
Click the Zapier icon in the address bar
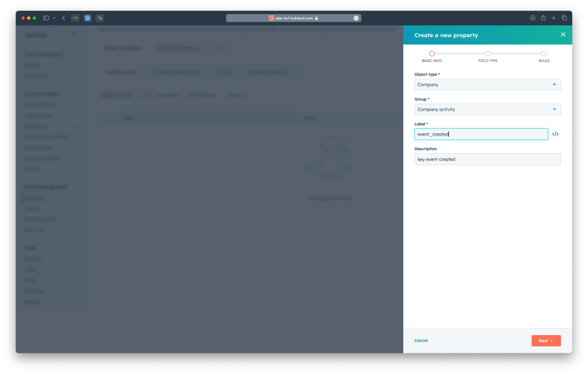click(271, 18)
